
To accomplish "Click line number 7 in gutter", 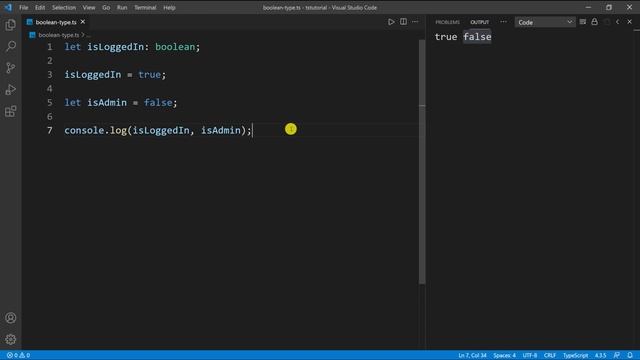I will pyautogui.click(x=50, y=130).
